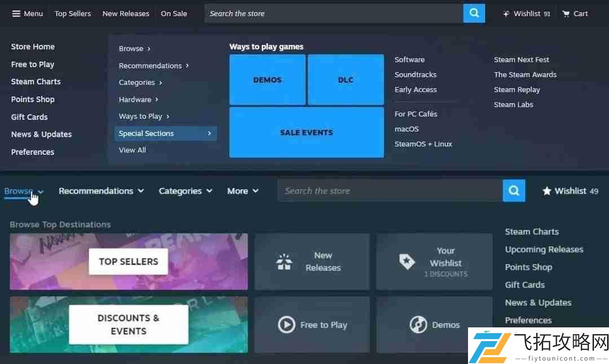Open the blue DLC tile
Viewport: 609px width, 364px height.
pyautogui.click(x=346, y=79)
